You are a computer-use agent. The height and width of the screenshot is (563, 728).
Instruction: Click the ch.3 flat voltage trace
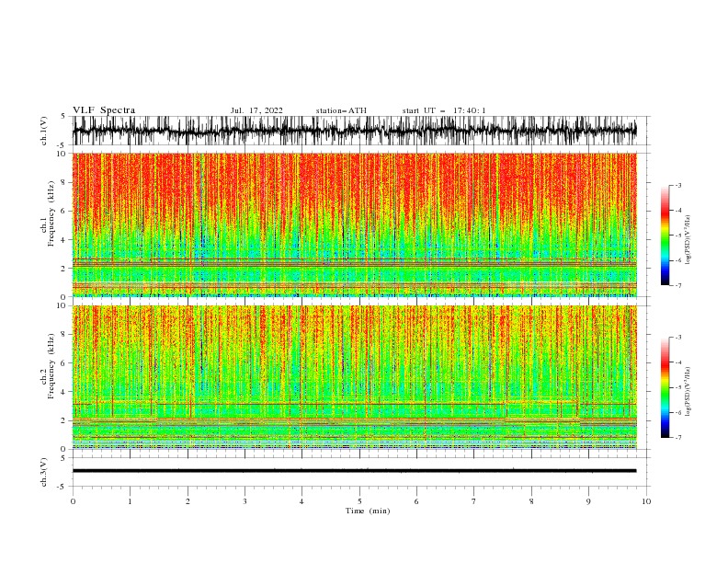tap(355, 471)
